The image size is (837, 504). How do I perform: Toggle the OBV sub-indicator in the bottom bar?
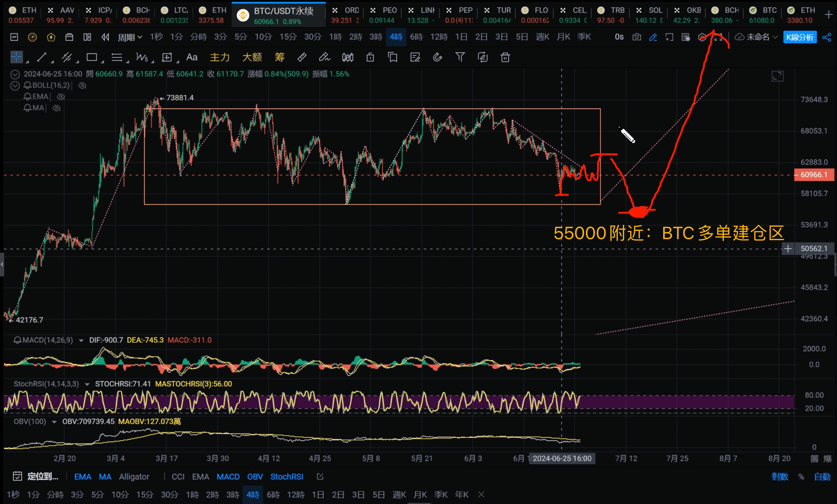255,476
